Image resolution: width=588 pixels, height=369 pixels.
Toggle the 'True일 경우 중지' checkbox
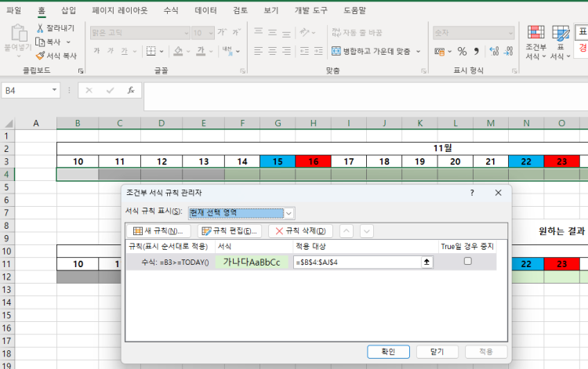(x=467, y=262)
